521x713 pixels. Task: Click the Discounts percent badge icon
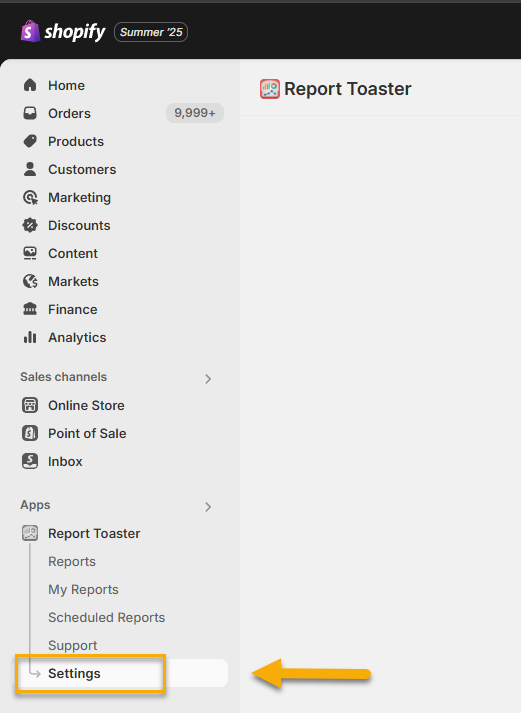click(30, 225)
